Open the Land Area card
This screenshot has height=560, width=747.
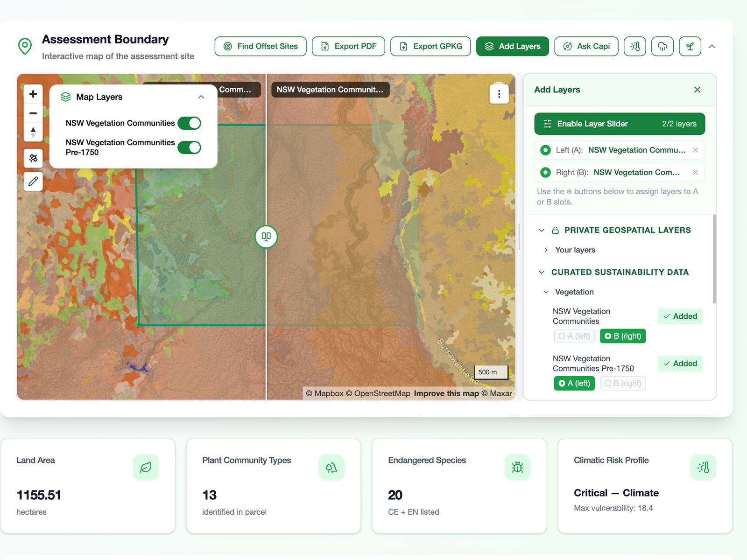coord(88,486)
